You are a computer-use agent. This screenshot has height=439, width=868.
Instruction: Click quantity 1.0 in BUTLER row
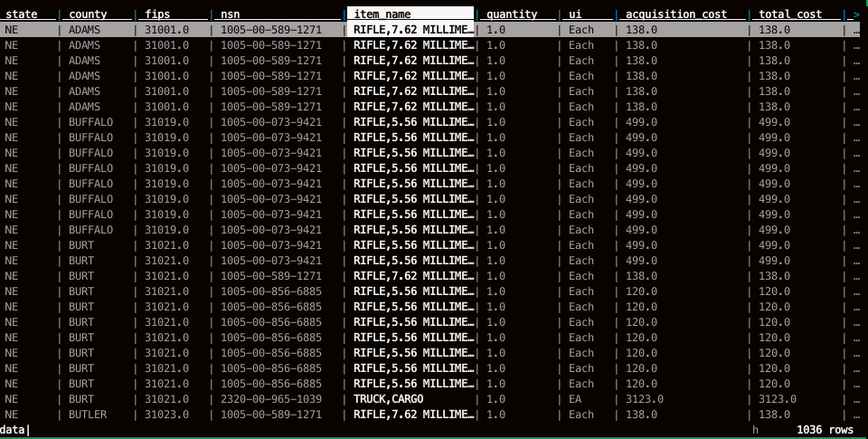pos(495,415)
